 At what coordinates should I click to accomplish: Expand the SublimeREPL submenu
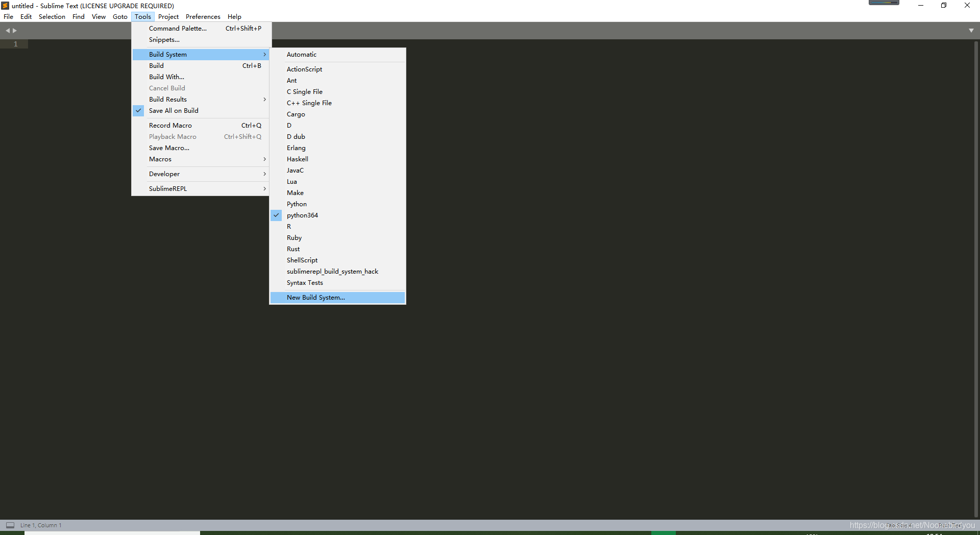[x=201, y=189]
